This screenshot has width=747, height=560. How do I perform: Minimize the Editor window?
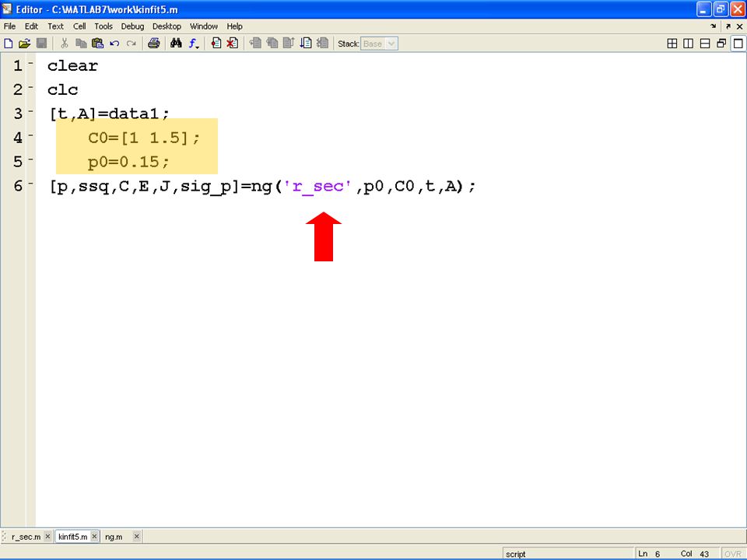704,9
